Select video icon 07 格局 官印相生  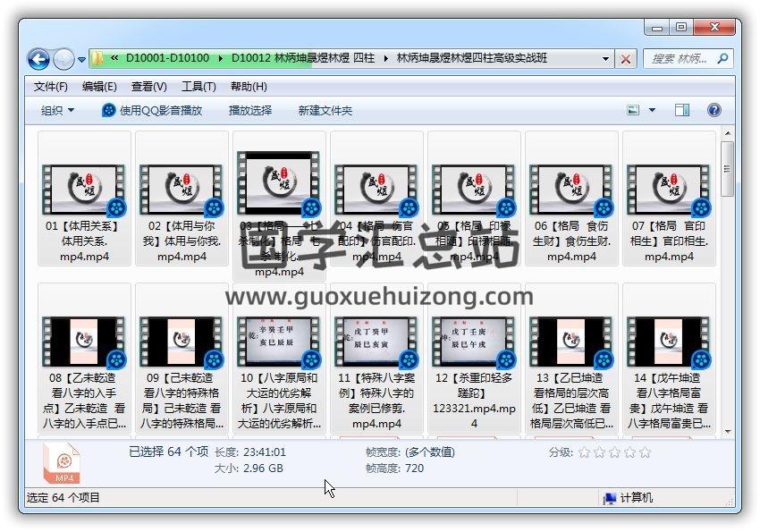(668, 190)
